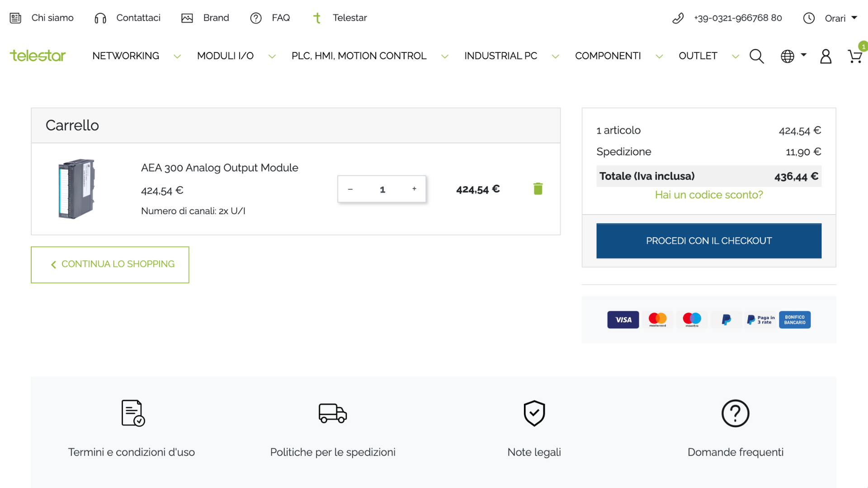Open the MODULI I/O menu
Image resolution: width=868 pixels, height=488 pixels.
coord(225,56)
